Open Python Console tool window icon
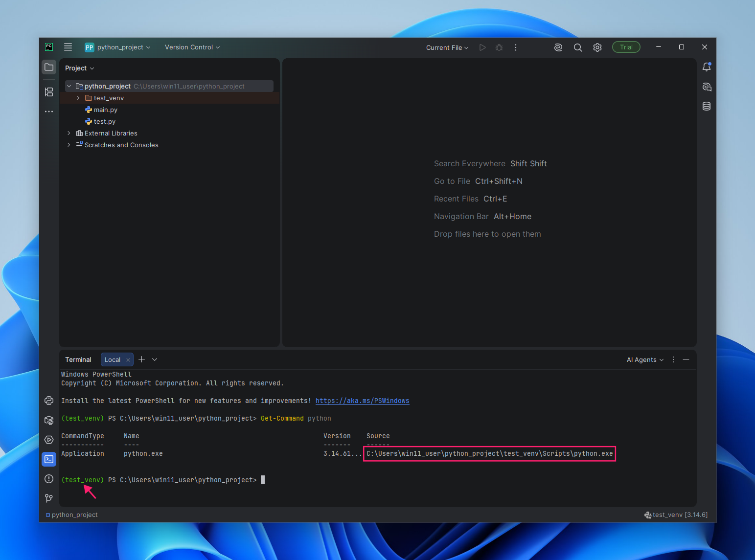The width and height of the screenshot is (755, 560). tap(49, 401)
